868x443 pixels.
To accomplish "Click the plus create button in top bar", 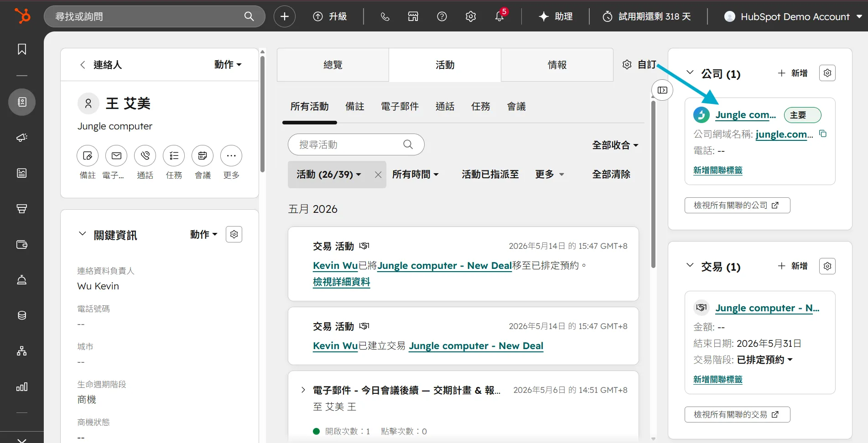I will (285, 16).
